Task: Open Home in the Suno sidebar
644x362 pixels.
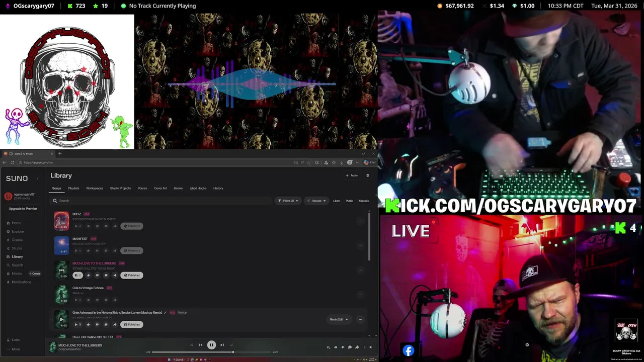Action: pyautogui.click(x=14, y=223)
